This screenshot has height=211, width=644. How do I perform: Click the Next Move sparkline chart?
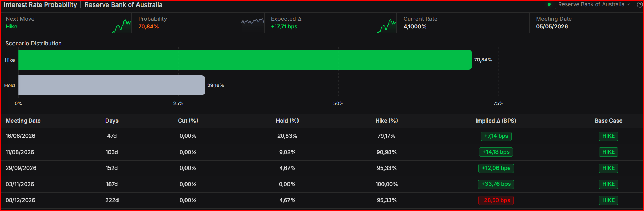click(122, 26)
